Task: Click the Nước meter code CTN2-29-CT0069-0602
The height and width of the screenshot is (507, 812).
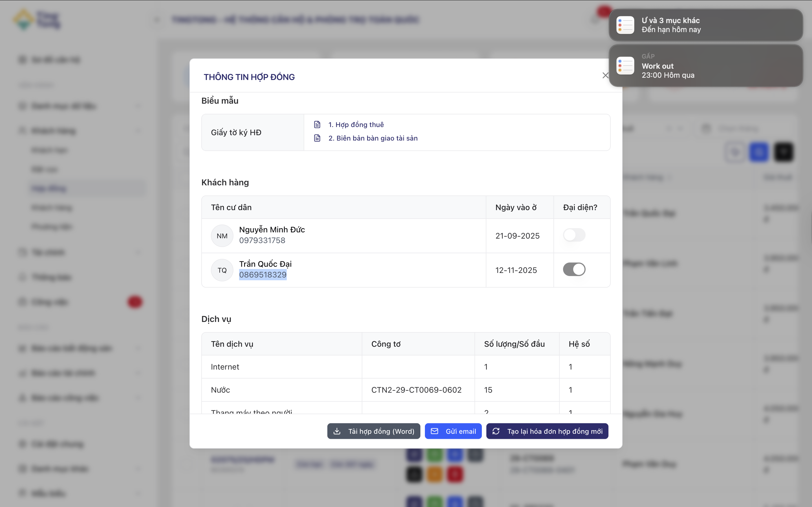Action: [x=416, y=390]
